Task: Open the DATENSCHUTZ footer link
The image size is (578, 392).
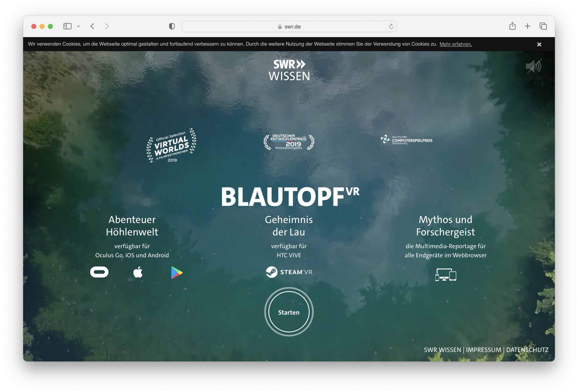Action: (x=527, y=350)
